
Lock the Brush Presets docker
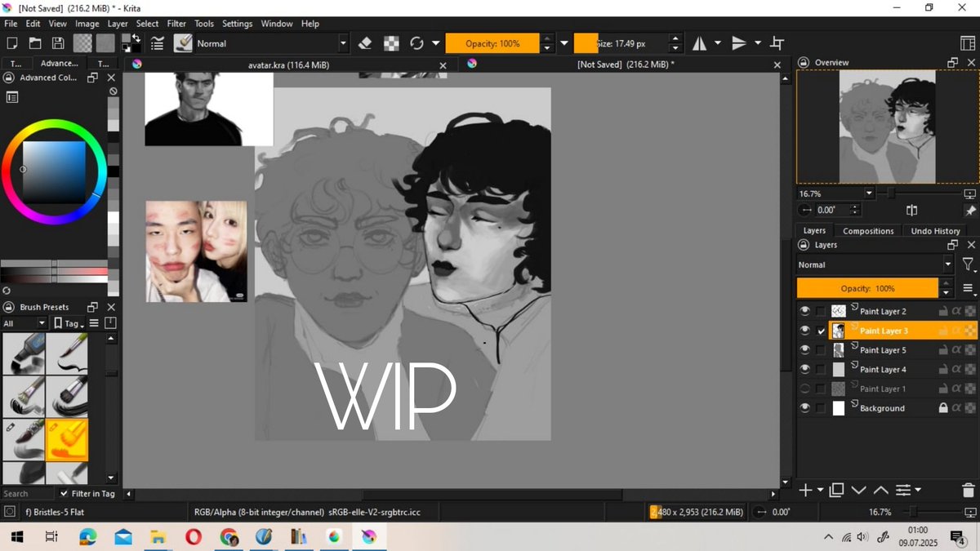[x=9, y=307]
